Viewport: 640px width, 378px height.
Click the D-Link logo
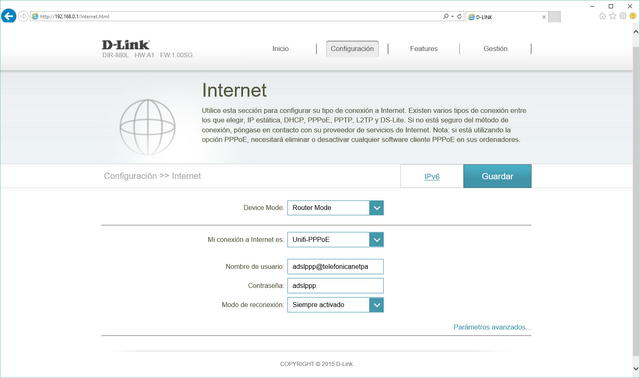pos(126,44)
